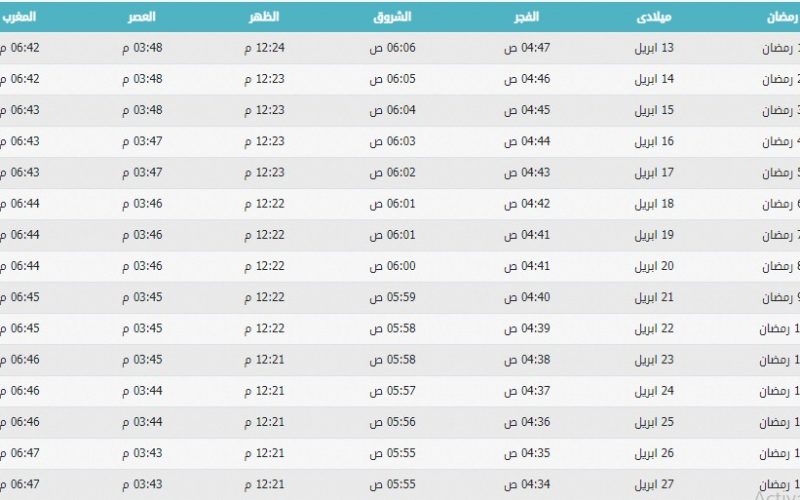800x500 pixels.
Task: Click the الشروق column header
Action: click(392, 17)
